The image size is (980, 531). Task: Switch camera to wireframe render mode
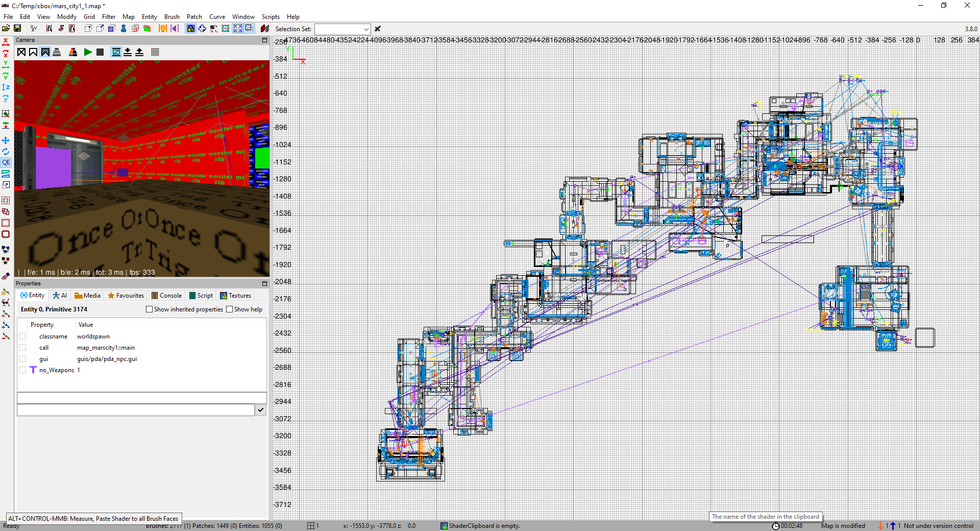[21, 52]
